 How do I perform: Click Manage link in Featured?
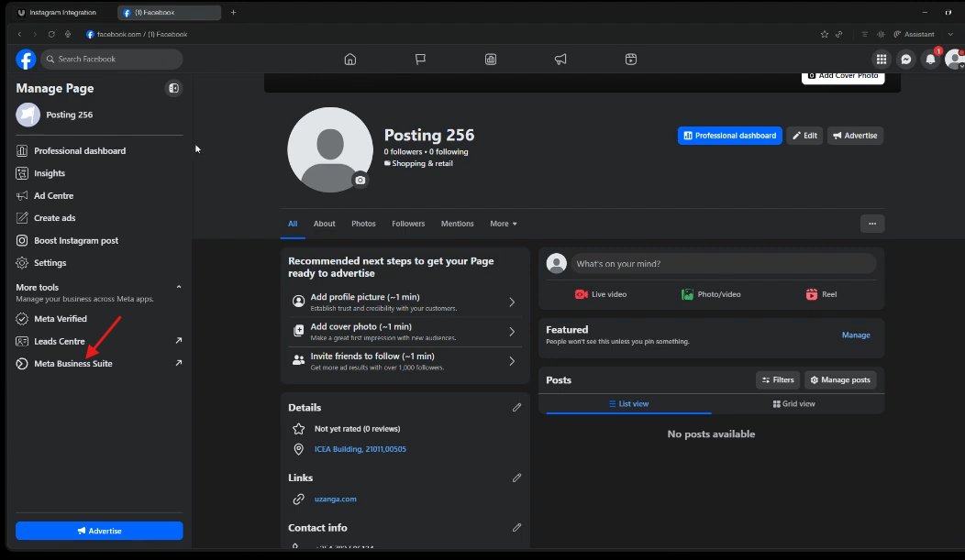[856, 335]
